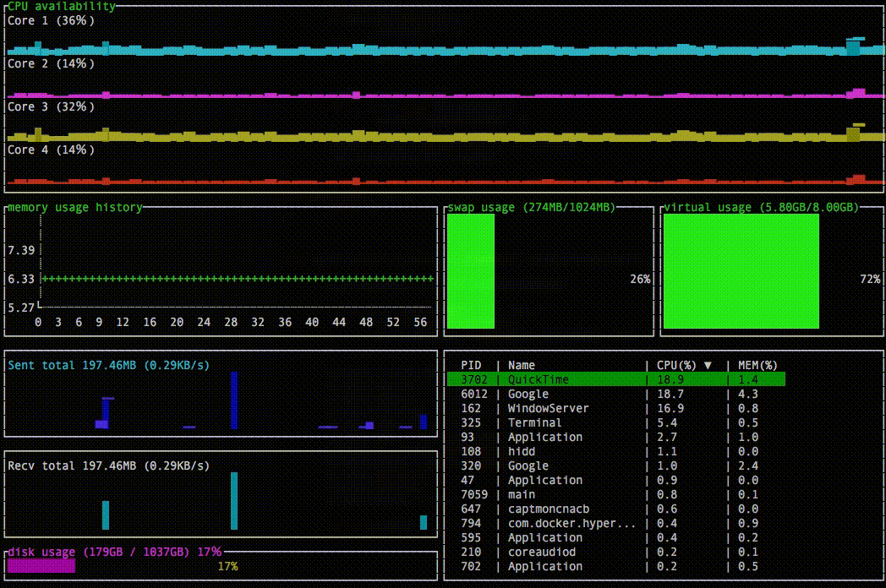Click the tallest teal Recv total bar

pyautogui.click(x=234, y=500)
